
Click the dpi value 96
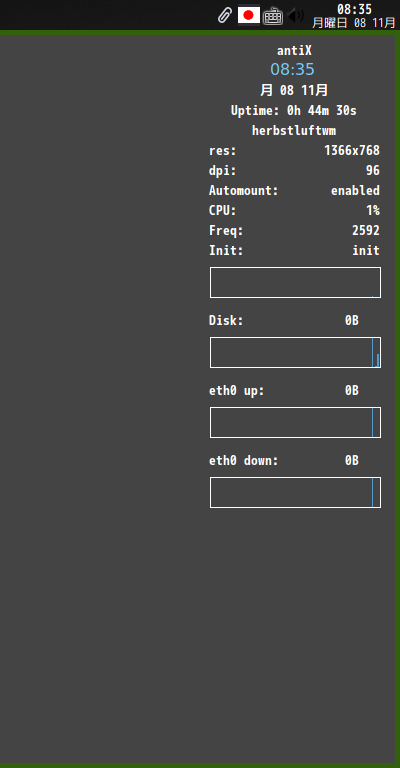373,170
